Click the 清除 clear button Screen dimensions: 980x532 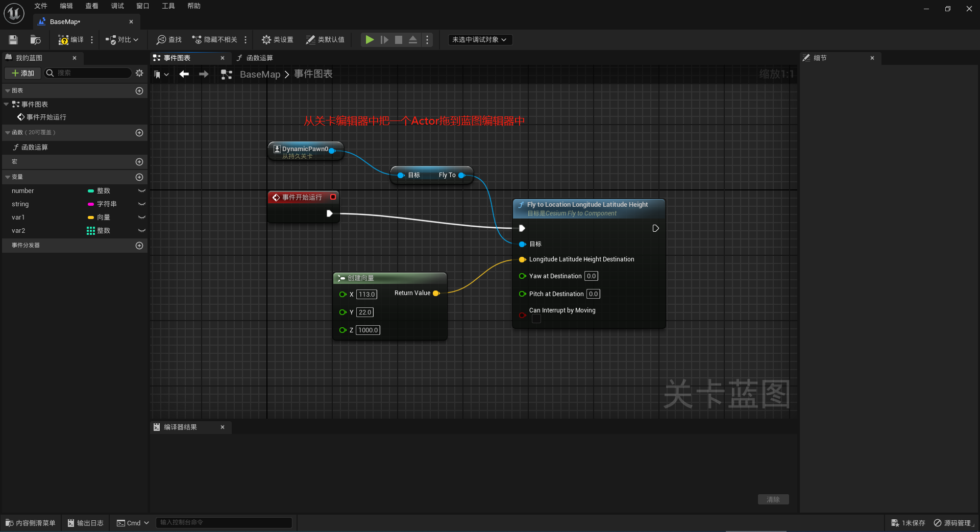click(773, 499)
